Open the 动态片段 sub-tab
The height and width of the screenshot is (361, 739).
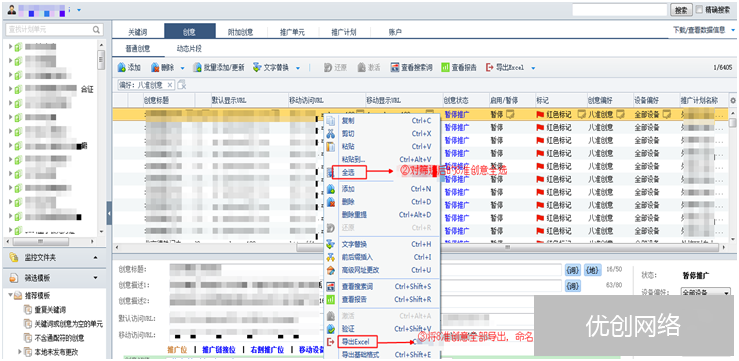click(x=189, y=49)
